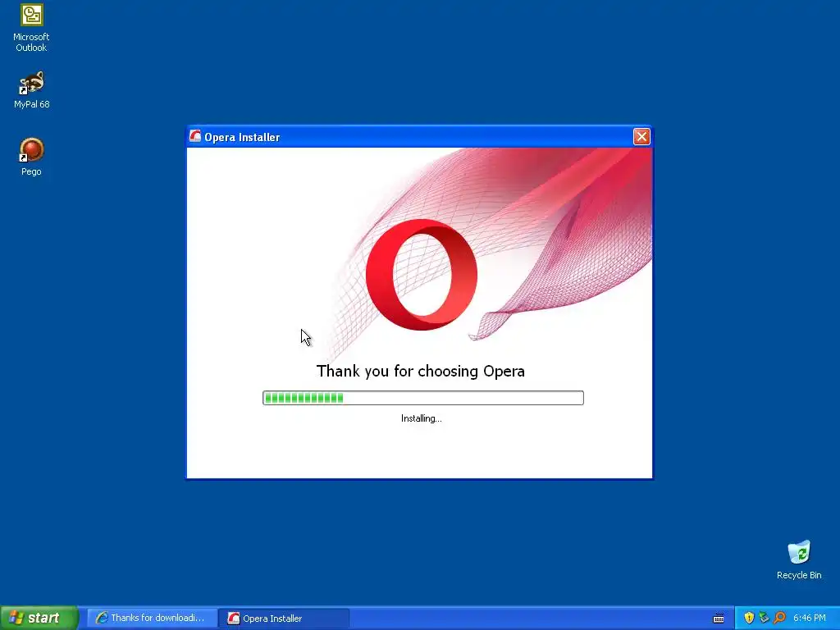840x630 pixels.
Task: Select the Pego desktop shortcut
Action: pos(31,157)
